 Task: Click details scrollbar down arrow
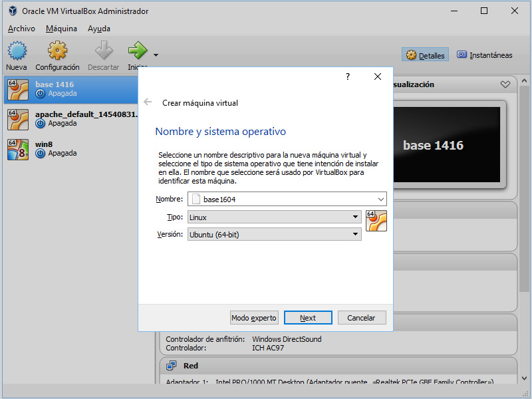pos(524,378)
